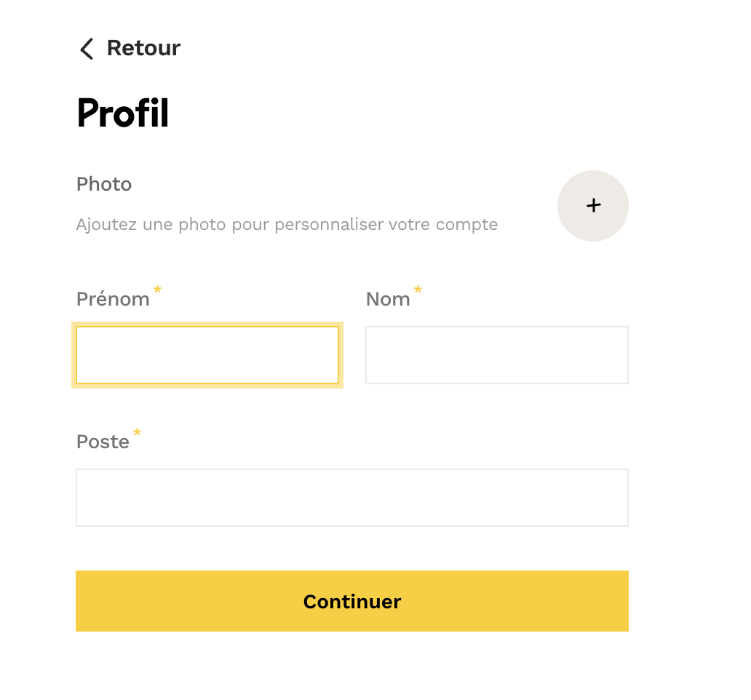
Task: Click the Prénom field label
Action: (113, 299)
